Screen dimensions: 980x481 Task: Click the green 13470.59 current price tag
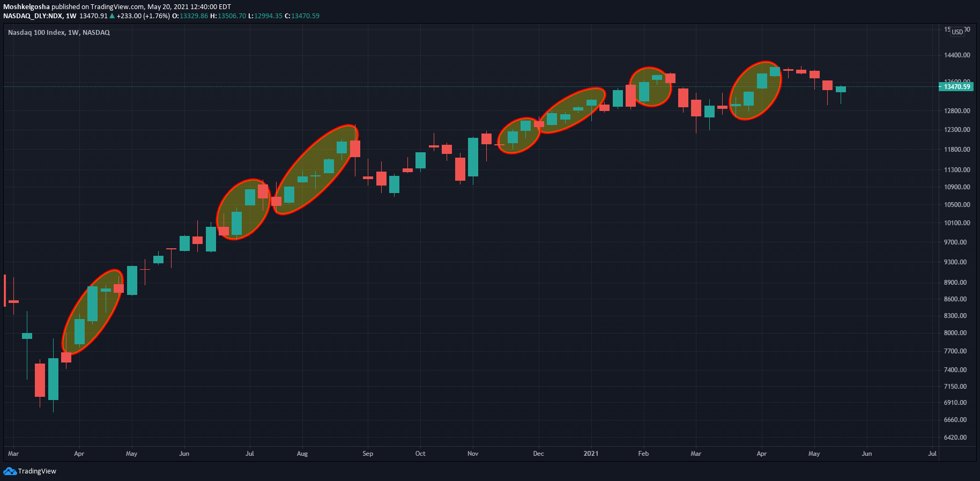956,86
